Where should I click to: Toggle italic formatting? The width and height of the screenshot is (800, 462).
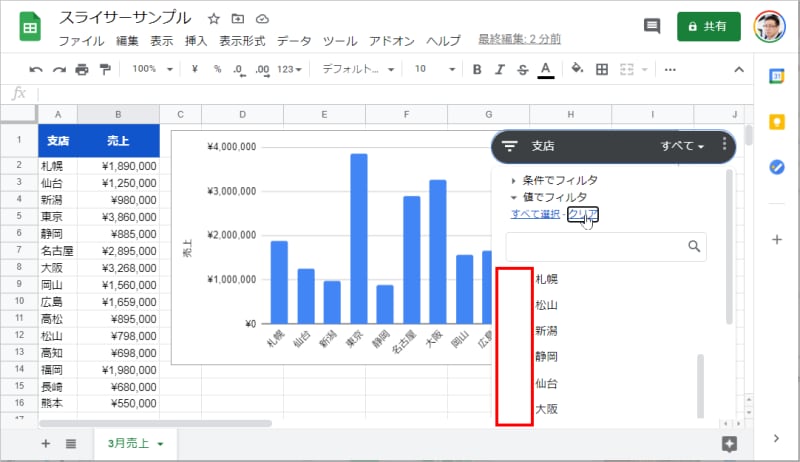(x=499, y=69)
